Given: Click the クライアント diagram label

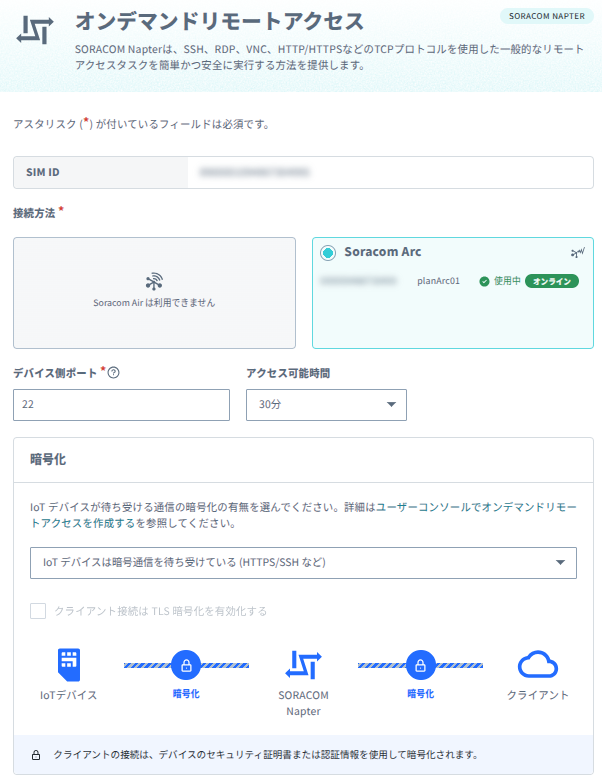Looking at the screenshot, I should 538,696.
